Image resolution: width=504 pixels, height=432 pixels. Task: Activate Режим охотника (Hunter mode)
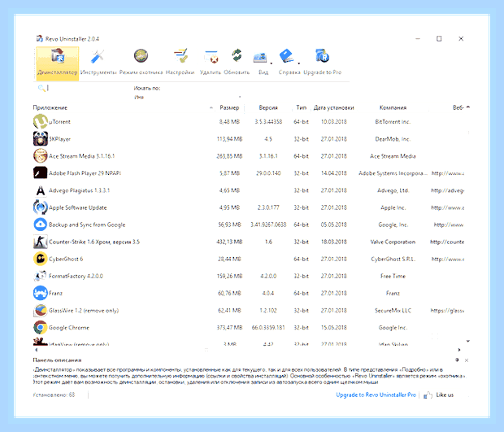141,63
